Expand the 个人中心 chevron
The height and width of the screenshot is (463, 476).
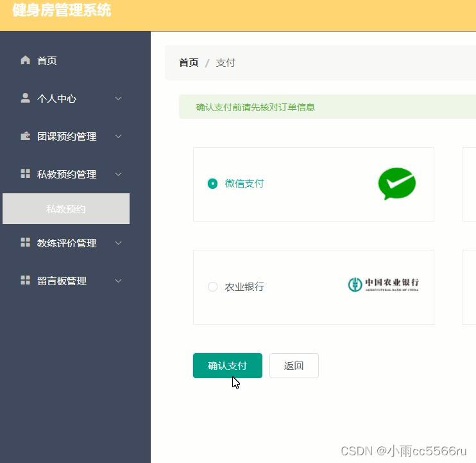pos(119,98)
